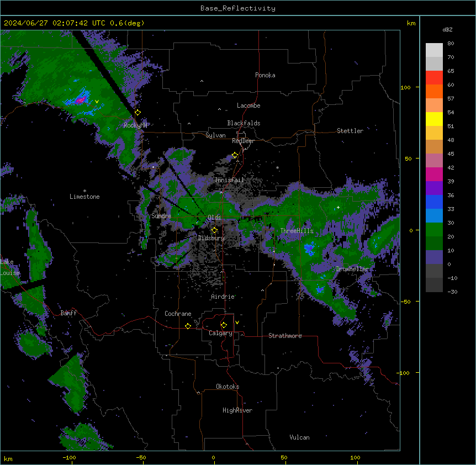Screen dimensions: 476x465
Task: Click the asterisk marker east of Innisfail
Action: pyautogui.click(x=277, y=168)
